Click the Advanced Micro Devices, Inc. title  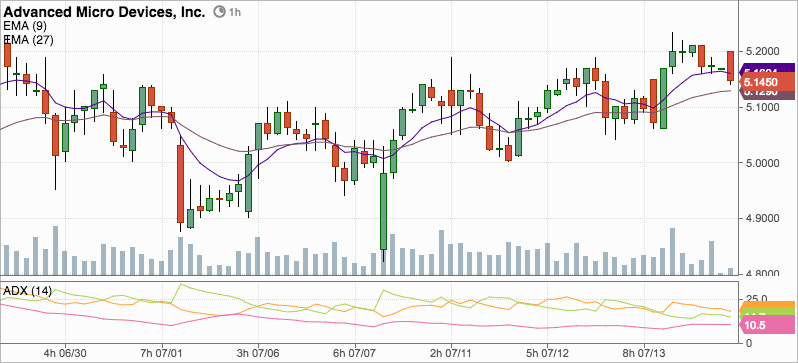(105, 11)
